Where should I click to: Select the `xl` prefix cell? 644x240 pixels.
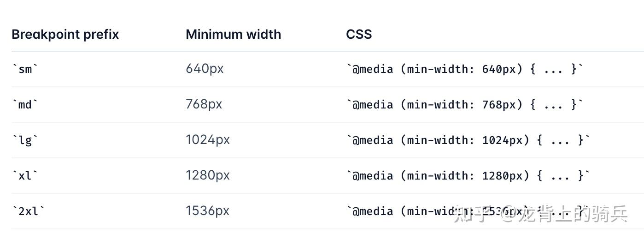[x=25, y=176]
